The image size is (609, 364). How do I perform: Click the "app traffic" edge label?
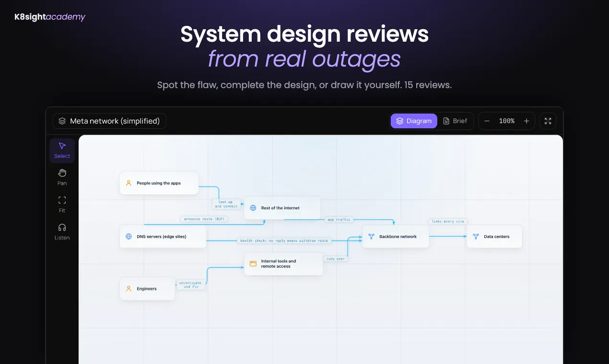point(339,219)
